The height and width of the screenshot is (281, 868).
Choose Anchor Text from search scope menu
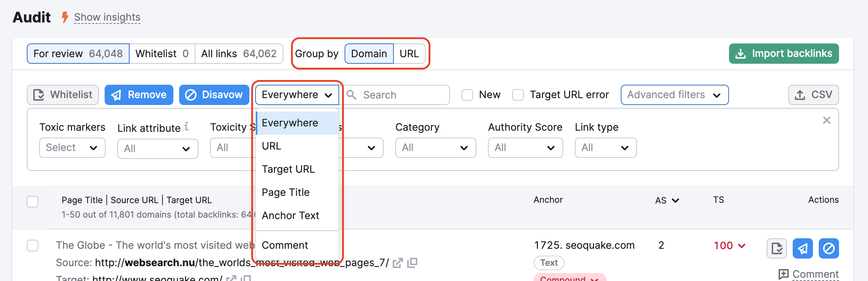tap(290, 215)
